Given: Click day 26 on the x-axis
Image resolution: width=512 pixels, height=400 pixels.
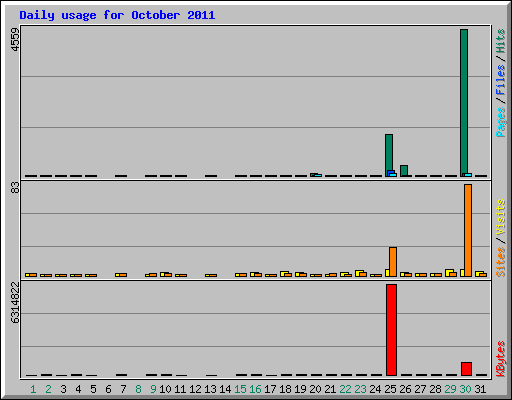Looking at the screenshot, I should [405, 389].
